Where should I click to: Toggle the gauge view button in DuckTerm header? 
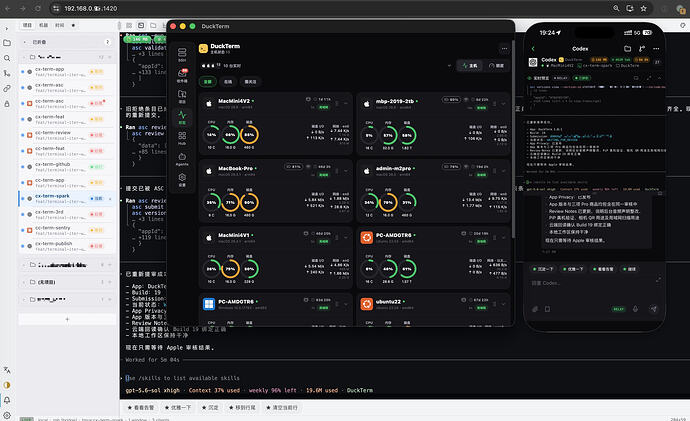pos(496,66)
